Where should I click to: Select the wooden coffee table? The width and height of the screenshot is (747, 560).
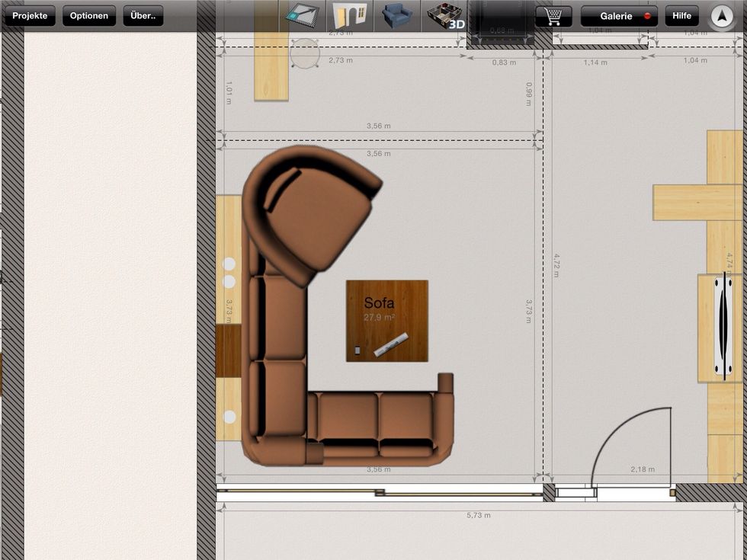[386, 321]
